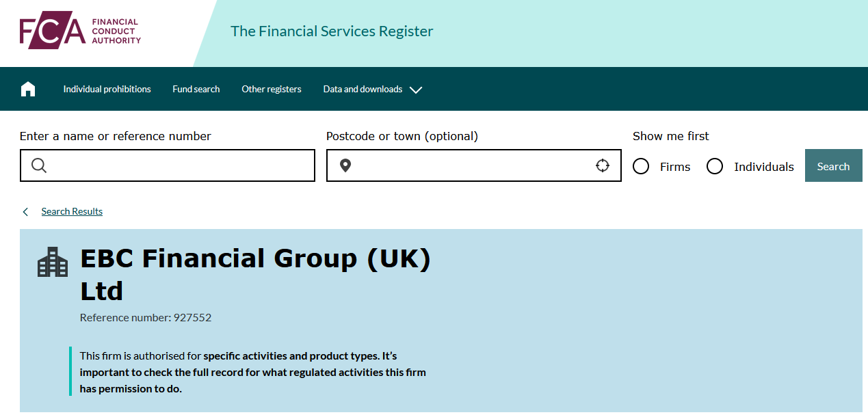The image size is (868, 417).
Task: Select the Individuals radio button
Action: (x=715, y=167)
